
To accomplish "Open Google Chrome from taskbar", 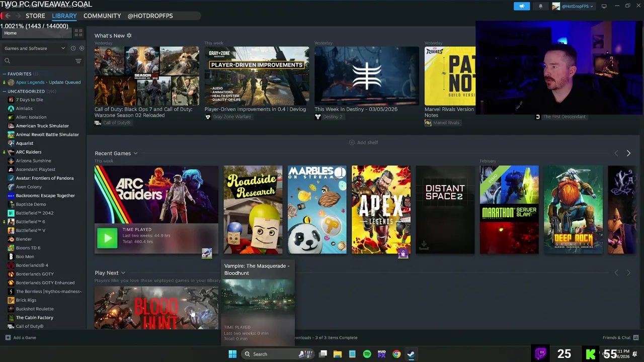I will click(x=396, y=354).
